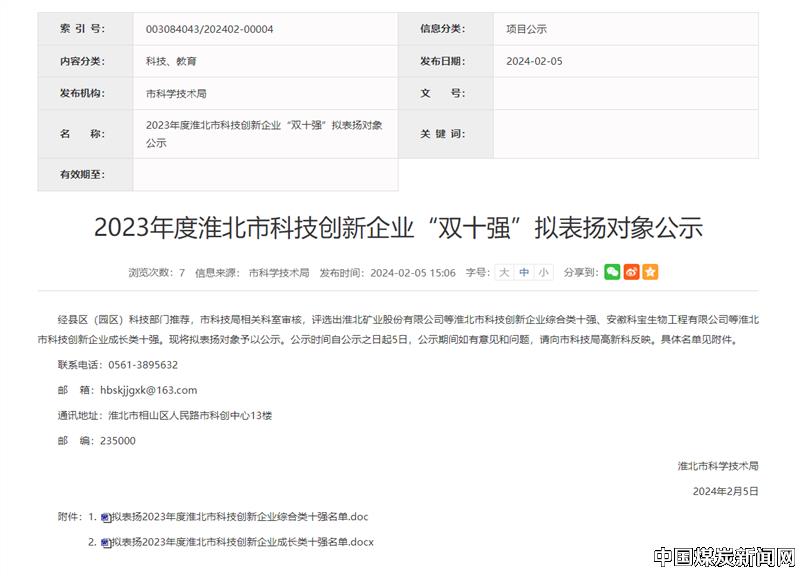Click the 项目公示 information category value

pos(526,29)
